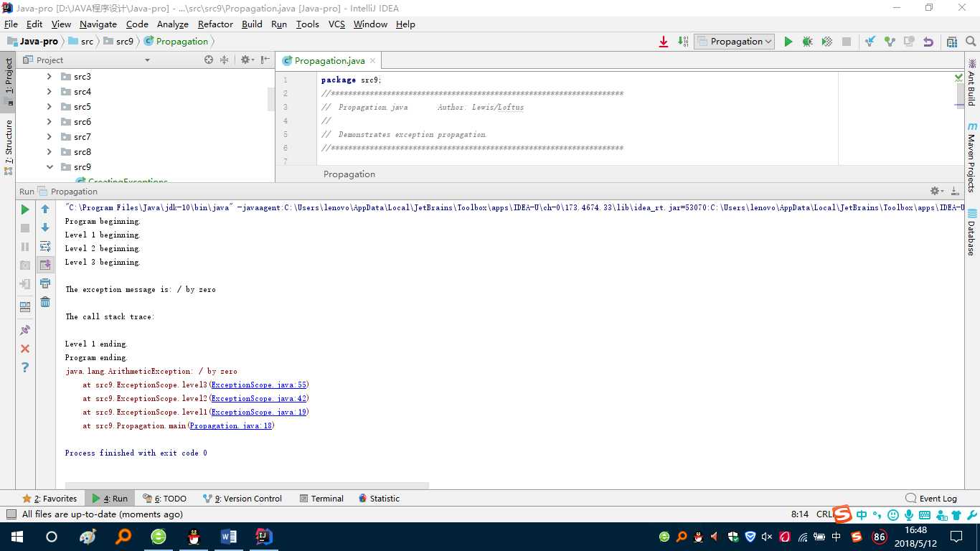This screenshot has width=980, height=551.
Task: Run Propagation with coverage from the toolbar
Action: coord(826,42)
